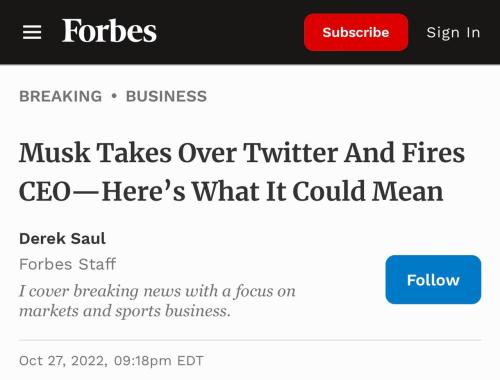The image size is (500, 380).
Task: Select the author bio about breaking news
Action: [157, 301]
